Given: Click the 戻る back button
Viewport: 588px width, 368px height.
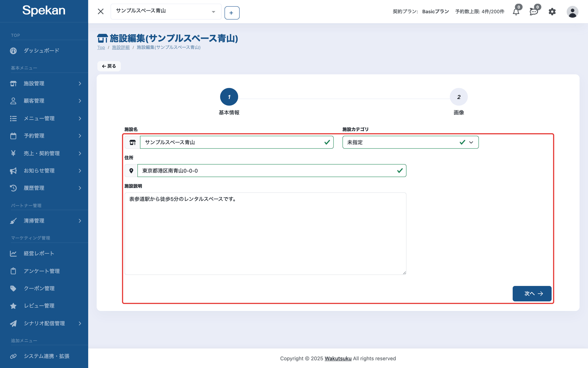Looking at the screenshot, I should point(109,66).
